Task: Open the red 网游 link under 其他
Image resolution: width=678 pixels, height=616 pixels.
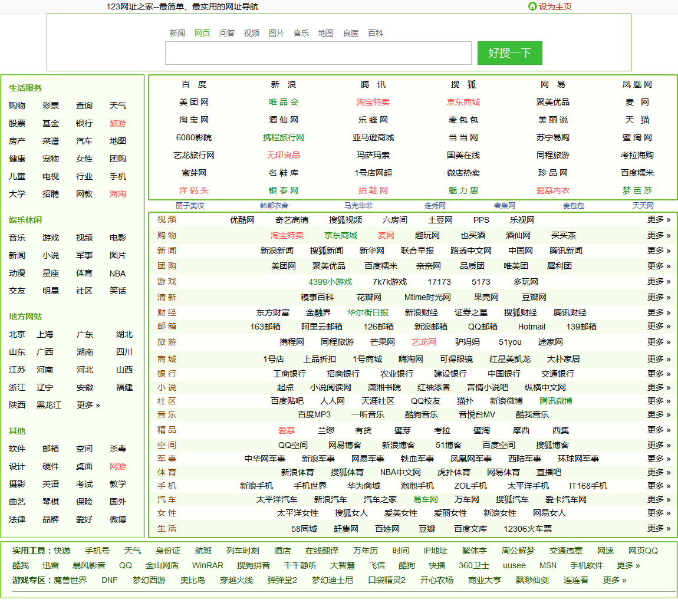Action: coord(117,466)
